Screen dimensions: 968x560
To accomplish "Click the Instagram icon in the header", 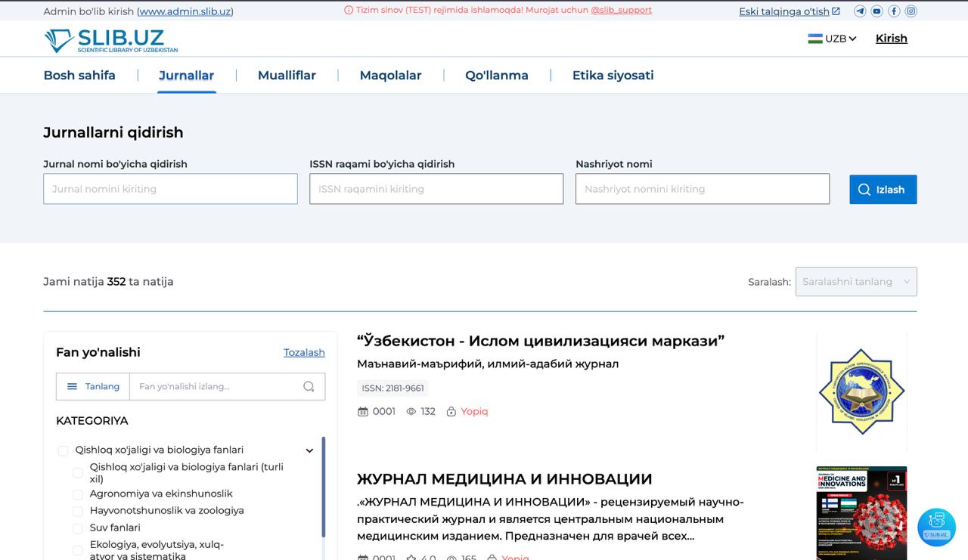I will tap(911, 11).
